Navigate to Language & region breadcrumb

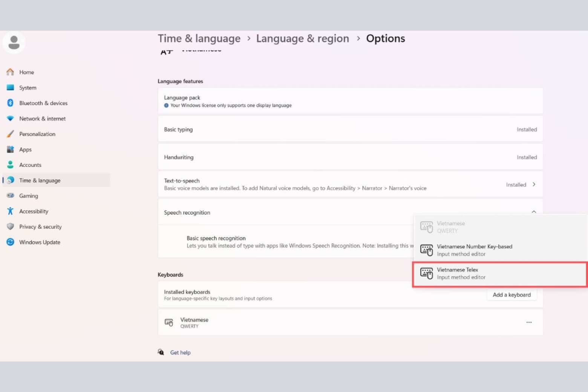pyautogui.click(x=302, y=38)
